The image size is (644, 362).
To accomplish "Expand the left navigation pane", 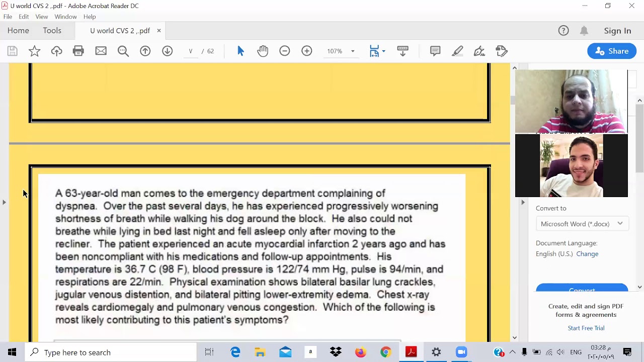I will click(x=4, y=202).
